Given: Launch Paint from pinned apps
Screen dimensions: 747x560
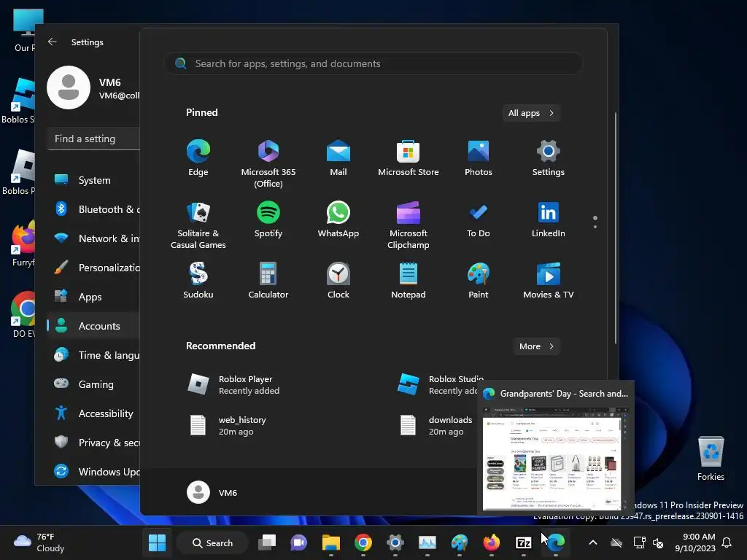Looking at the screenshot, I should (479, 281).
